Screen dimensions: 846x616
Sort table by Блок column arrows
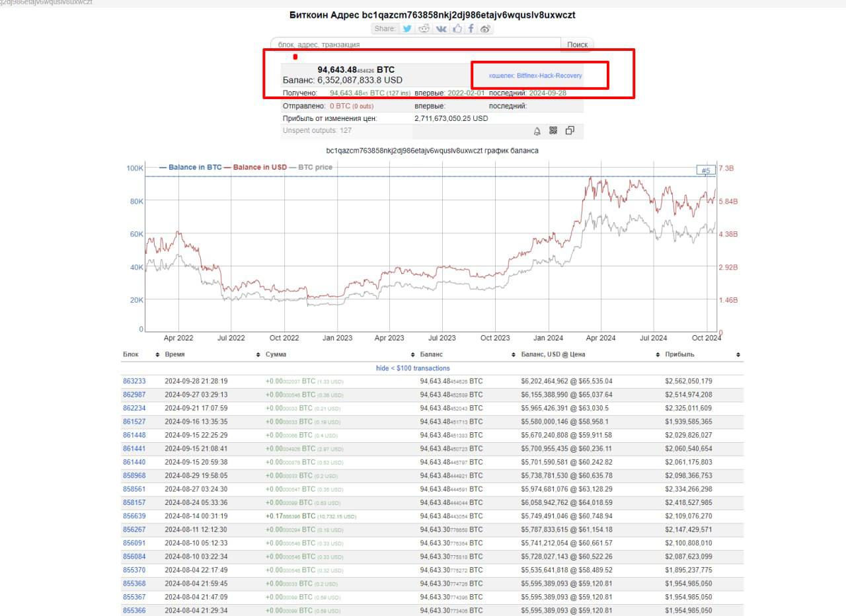point(157,355)
